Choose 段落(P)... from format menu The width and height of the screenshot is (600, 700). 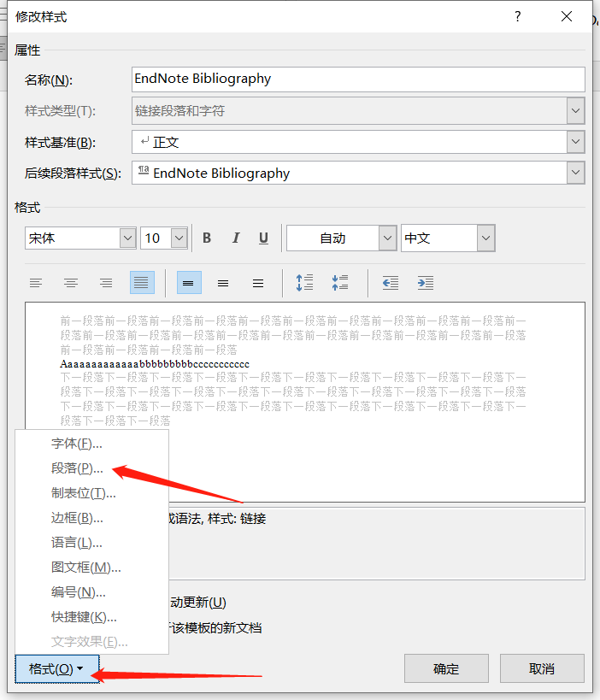click(77, 468)
